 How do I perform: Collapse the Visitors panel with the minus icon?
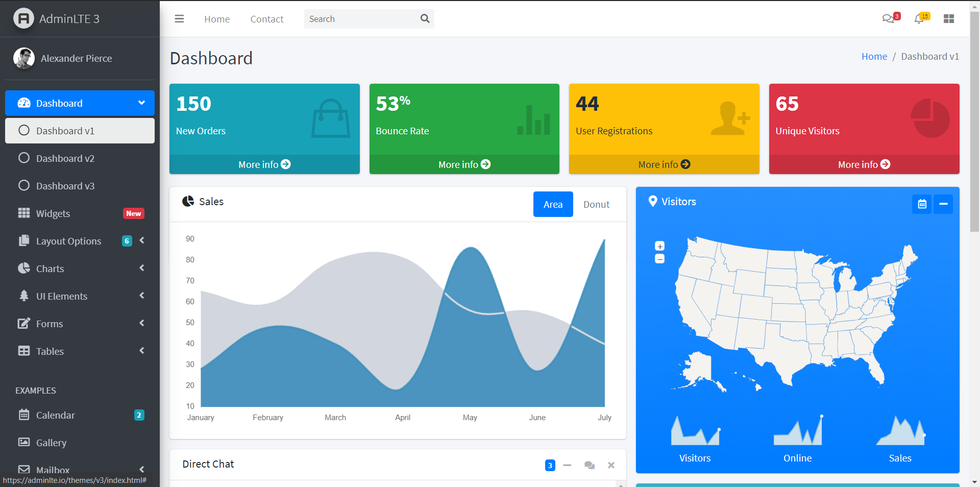[943, 204]
